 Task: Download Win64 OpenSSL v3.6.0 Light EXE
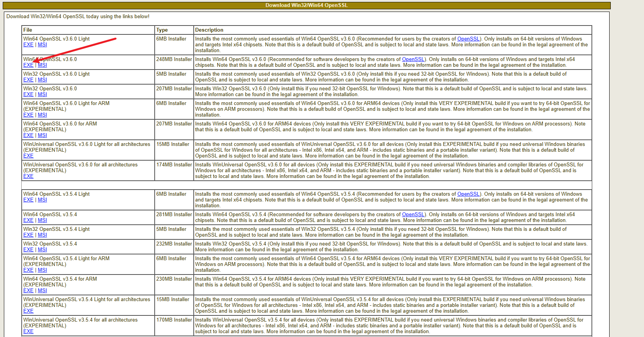[x=28, y=45]
